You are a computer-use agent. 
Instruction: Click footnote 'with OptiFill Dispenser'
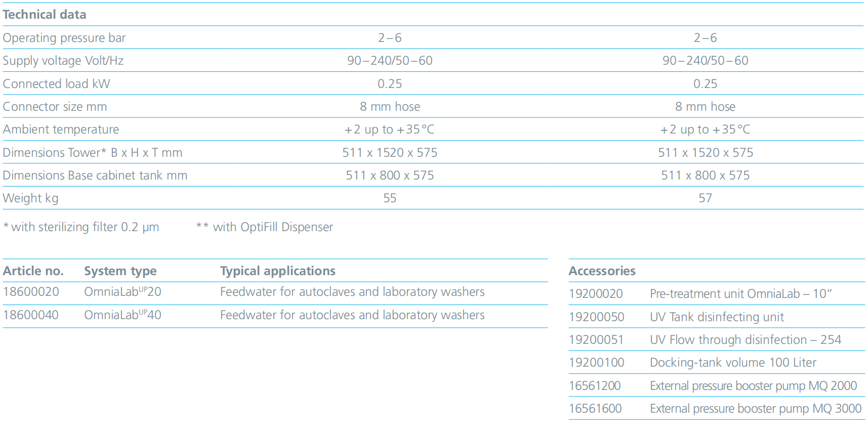273,227
